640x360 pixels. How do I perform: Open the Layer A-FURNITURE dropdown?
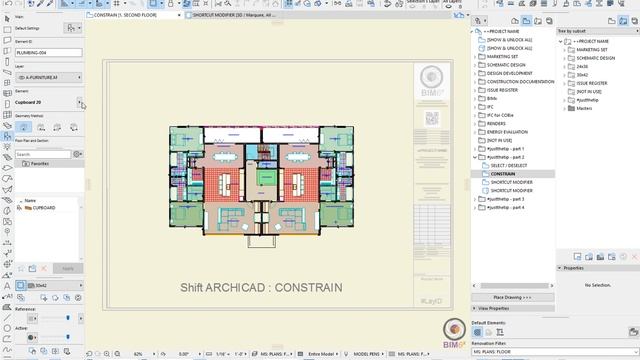49,77
